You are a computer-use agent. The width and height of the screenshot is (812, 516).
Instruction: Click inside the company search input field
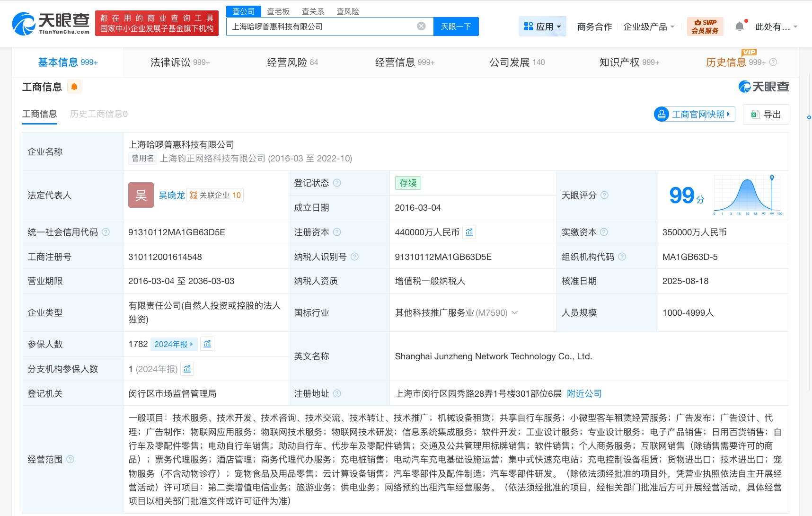(322, 26)
